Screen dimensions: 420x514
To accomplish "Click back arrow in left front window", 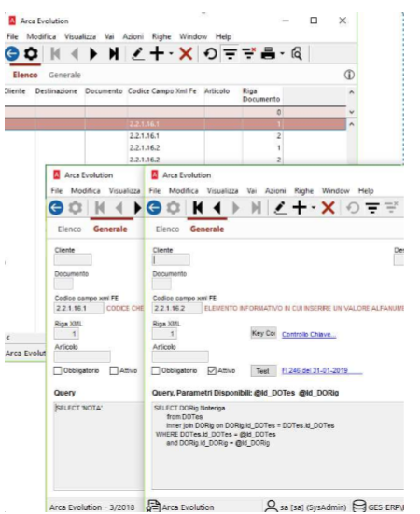I will [x=56, y=207].
